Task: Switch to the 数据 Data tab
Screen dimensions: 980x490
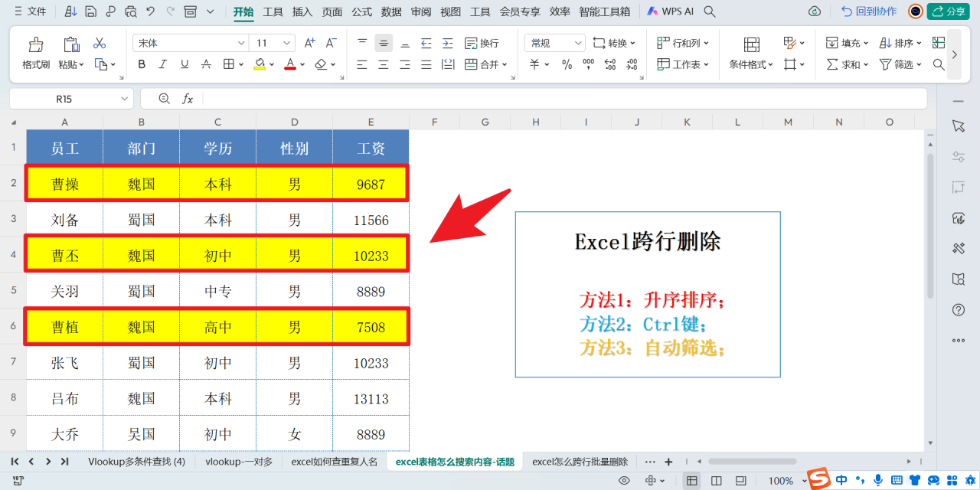Action: tap(391, 11)
